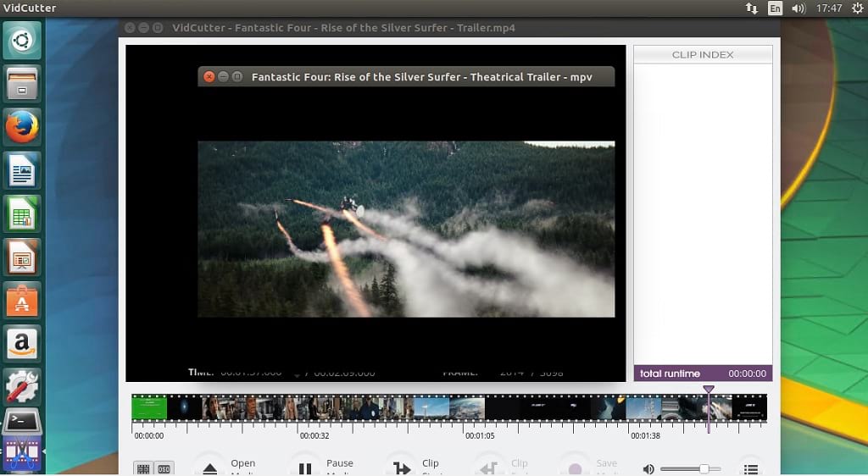Open System Settings wrench-gear icon
This screenshot has height=476, width=868.
pyautogui.click(x=22, y=387)
